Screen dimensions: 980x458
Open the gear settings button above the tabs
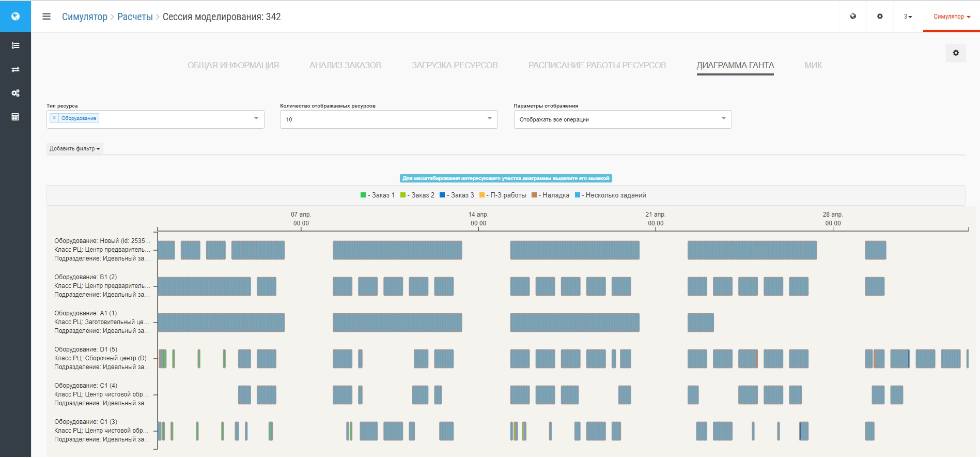(956, 53)
